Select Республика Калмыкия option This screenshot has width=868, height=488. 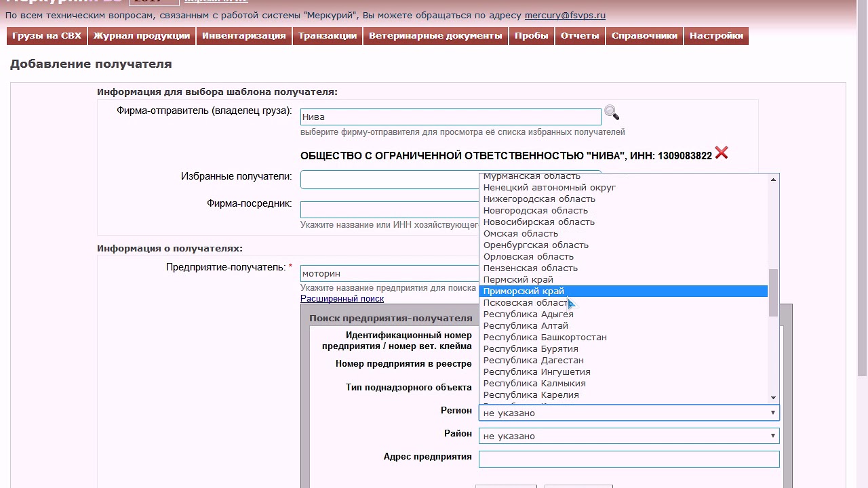623,383
